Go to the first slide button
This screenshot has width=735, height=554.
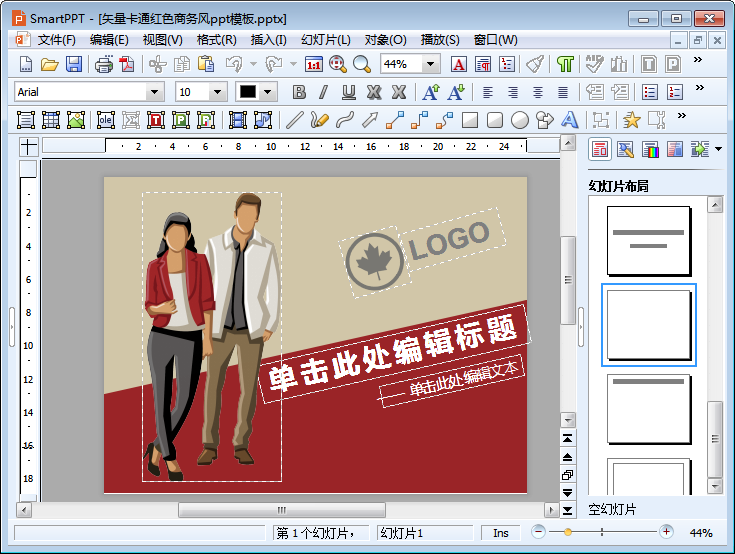[567, 439]
